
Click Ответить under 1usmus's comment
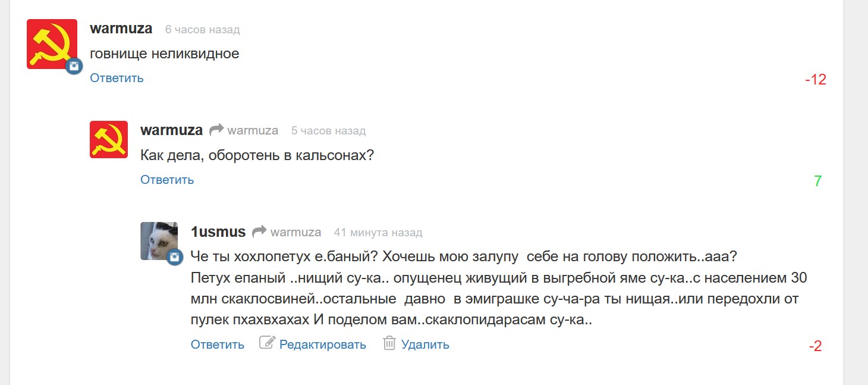tap(217, 345)
